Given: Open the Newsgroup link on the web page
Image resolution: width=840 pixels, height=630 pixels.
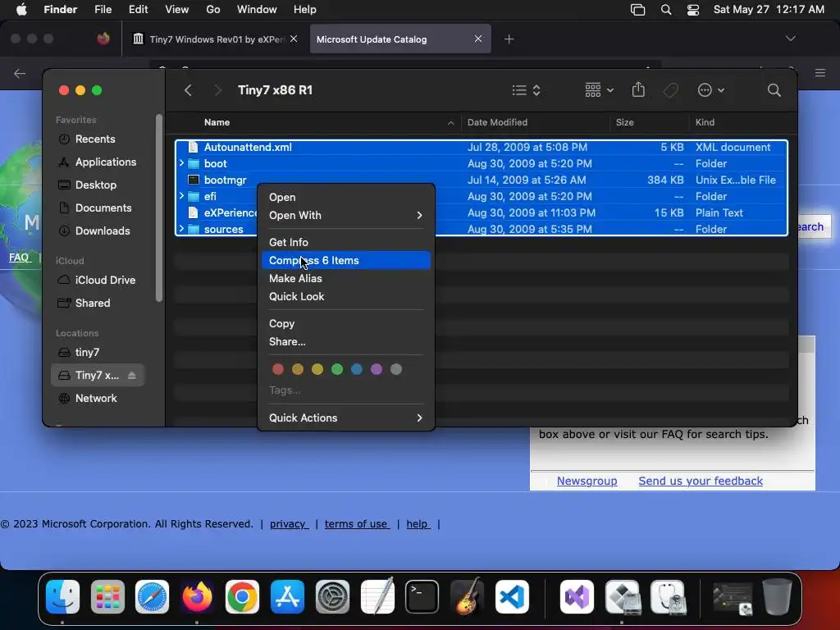Looking at the screenshot, I should click(587, 481).
